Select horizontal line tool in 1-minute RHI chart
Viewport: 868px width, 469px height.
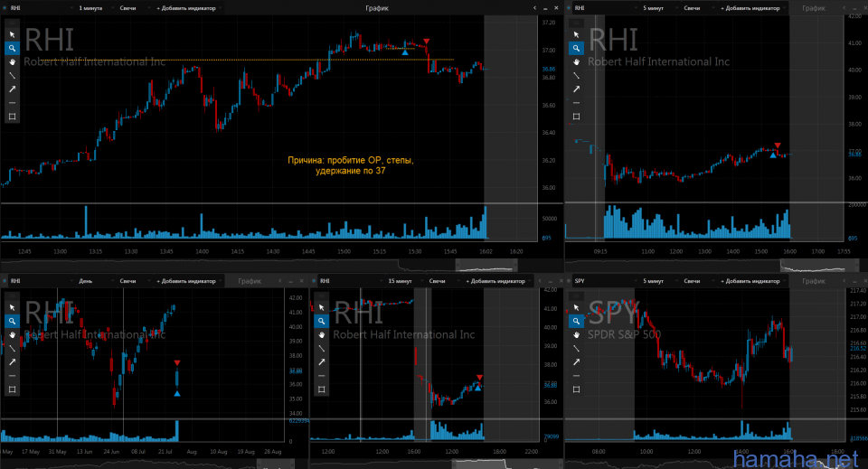[12, 103]
